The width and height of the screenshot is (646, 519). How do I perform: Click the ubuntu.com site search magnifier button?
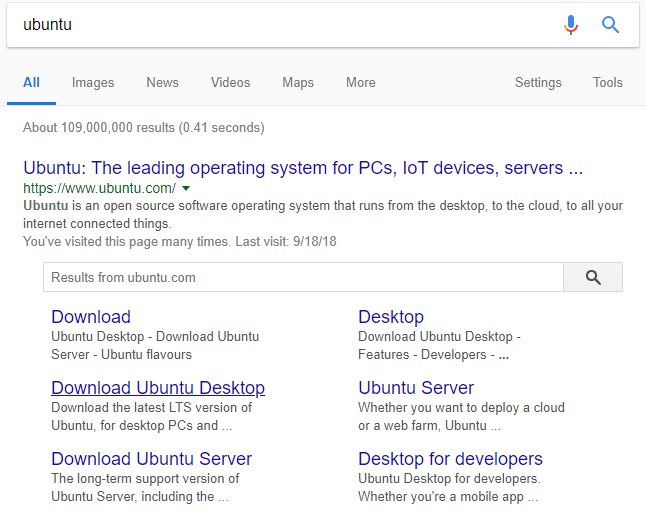(x=593, y=277)
